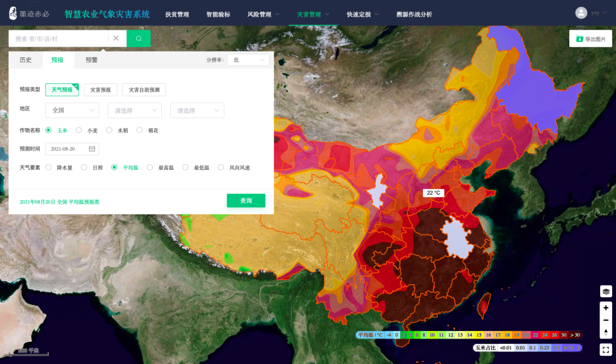Screen dimensions: 616x364
Task: Click the green search magnifier button
Action: pos(138,39)
